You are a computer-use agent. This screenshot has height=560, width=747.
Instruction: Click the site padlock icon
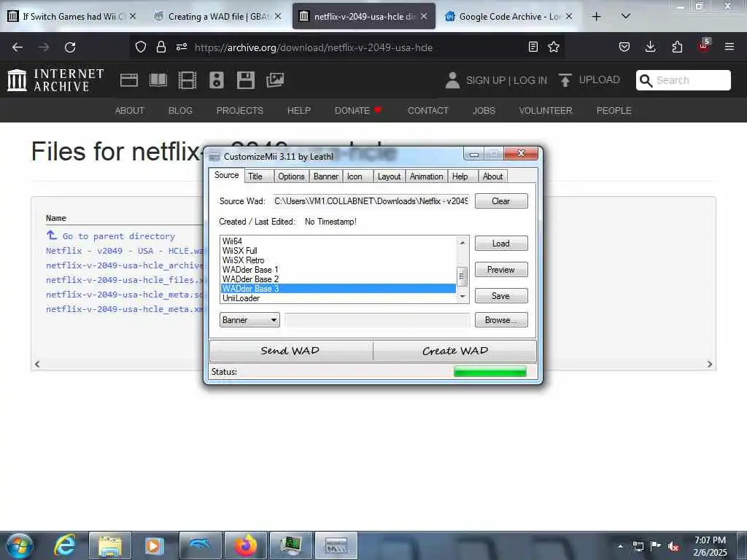point(161,47)
